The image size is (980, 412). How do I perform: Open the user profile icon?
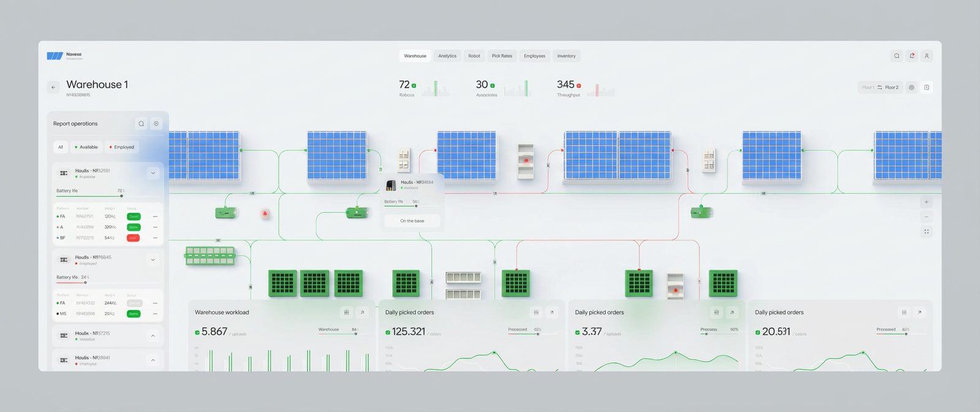(927, 56)
